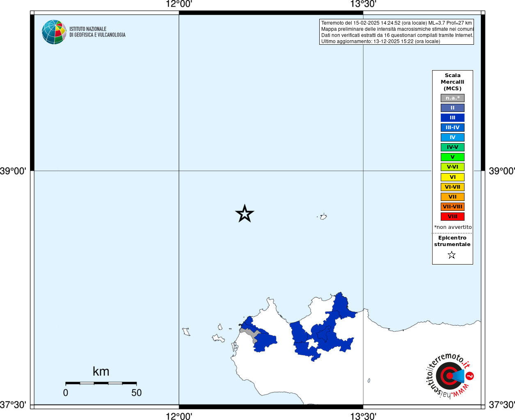Select the V-VI intensity legend swatch
515x420 pixels.
[x=453, y=167]
